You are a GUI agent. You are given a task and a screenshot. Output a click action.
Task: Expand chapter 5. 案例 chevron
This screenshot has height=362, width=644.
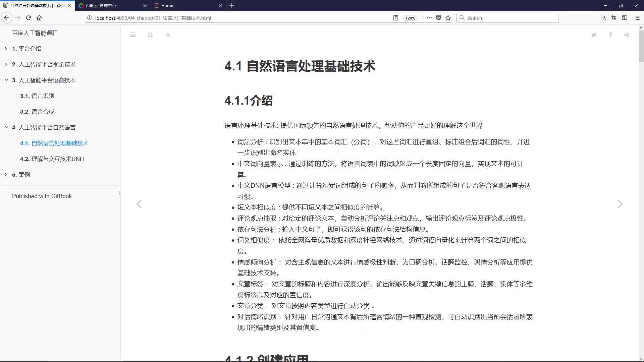pyautogui.click(x=6, y=175)
